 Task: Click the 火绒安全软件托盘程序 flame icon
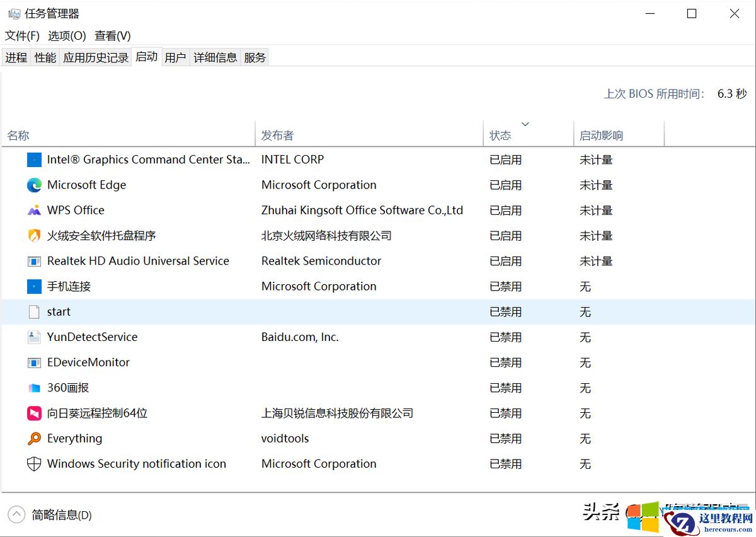point(34,235)
